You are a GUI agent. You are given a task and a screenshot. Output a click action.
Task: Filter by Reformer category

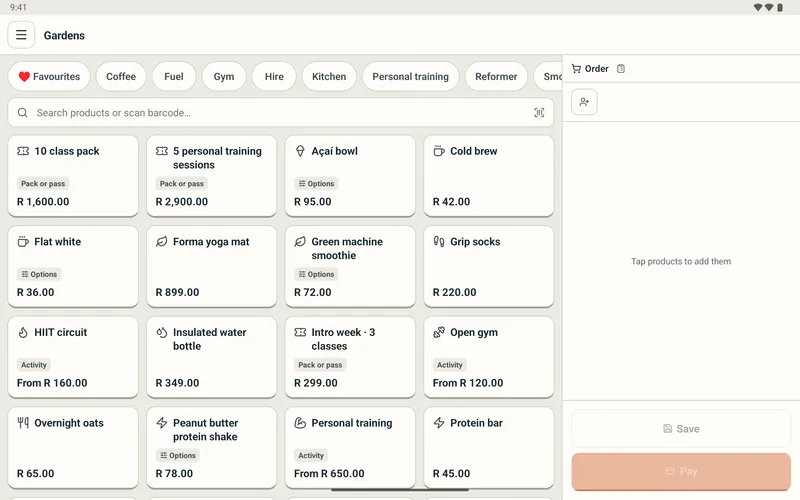point(496,77)
